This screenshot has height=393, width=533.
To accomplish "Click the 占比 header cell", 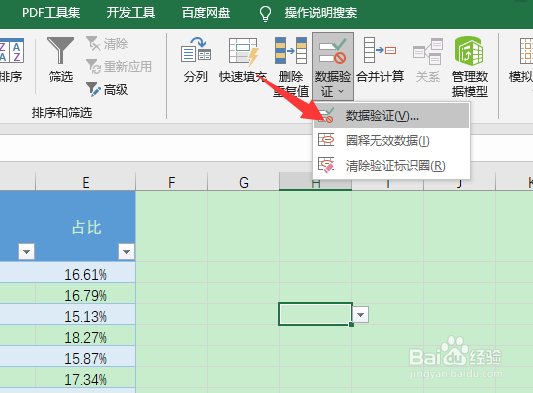I will (x=86, y=226).
